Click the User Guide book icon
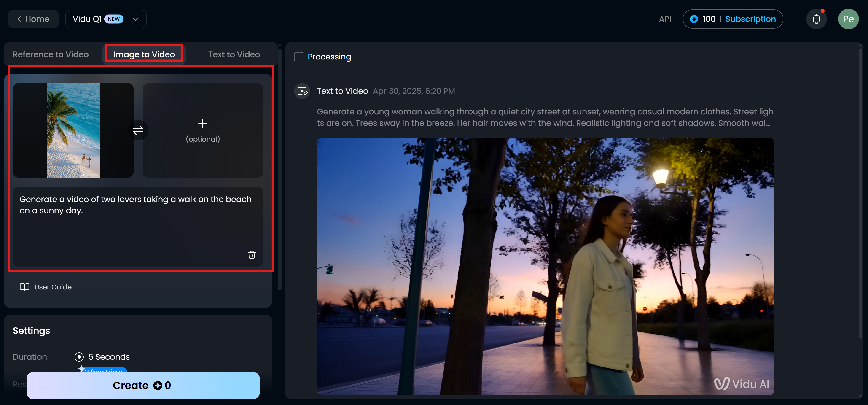 point(25,287)
